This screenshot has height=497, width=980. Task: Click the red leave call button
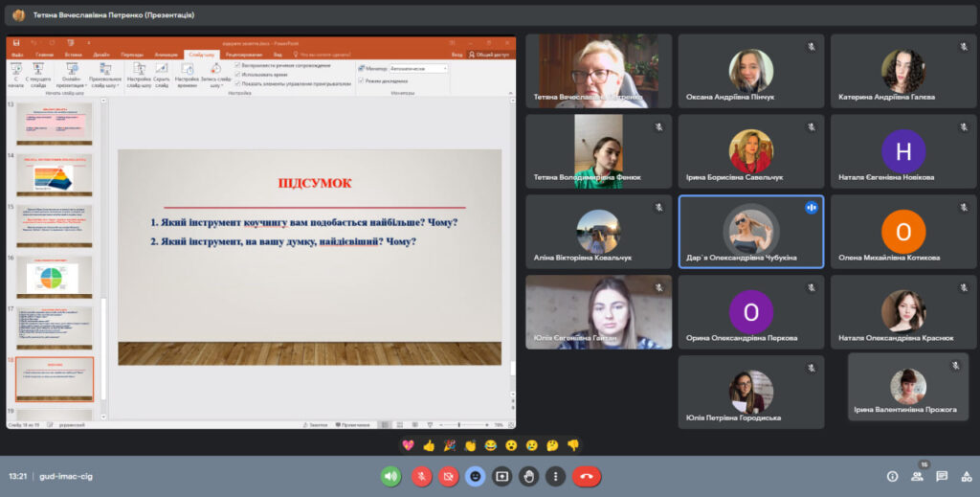click(x=586, y=476)
